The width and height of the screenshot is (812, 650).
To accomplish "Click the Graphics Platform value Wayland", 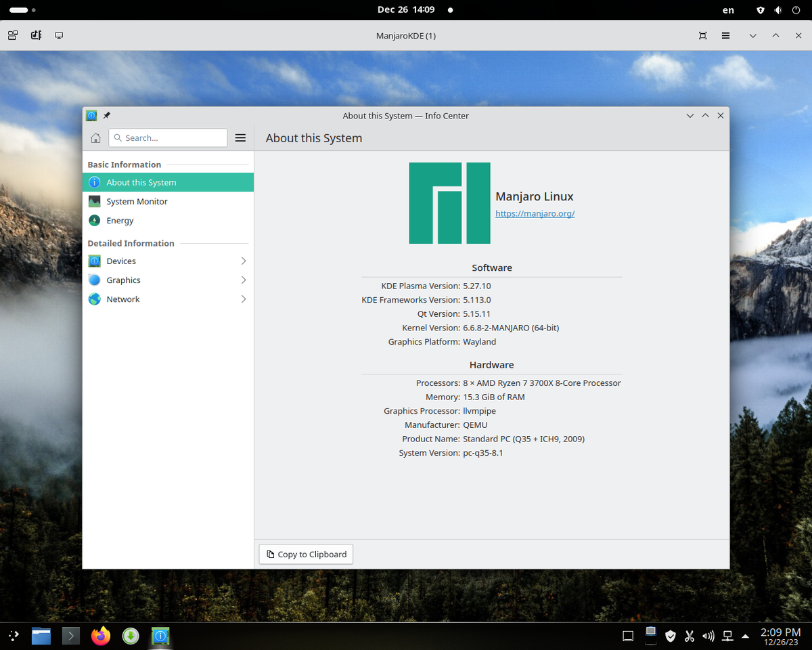I will tap(480, 342).
